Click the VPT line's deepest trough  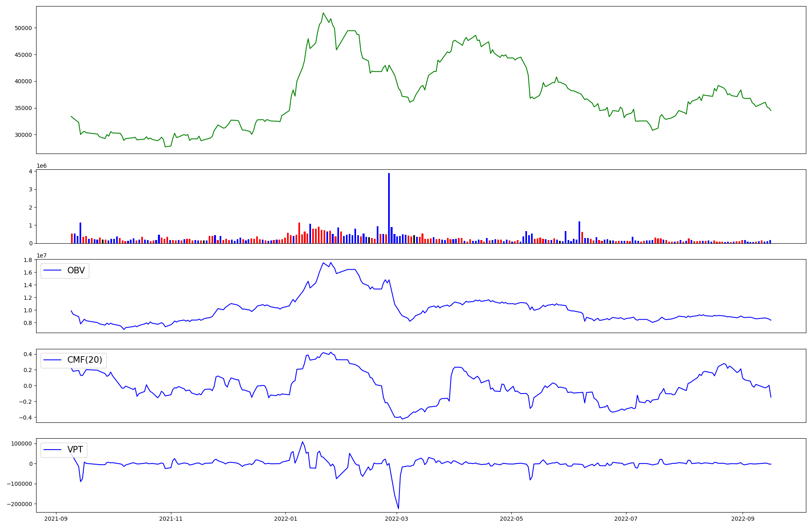[398, 508]
